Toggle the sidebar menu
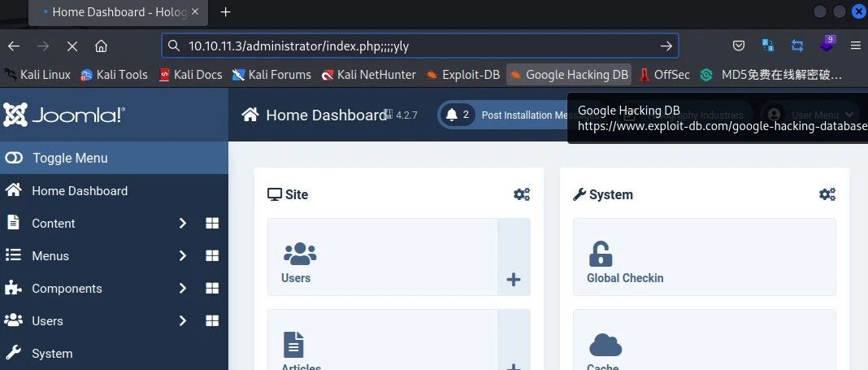 114,158
